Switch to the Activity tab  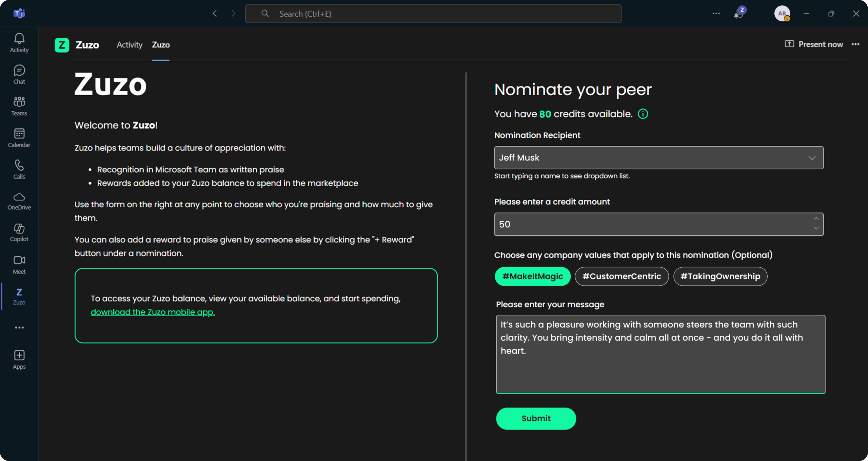[129, 45]
